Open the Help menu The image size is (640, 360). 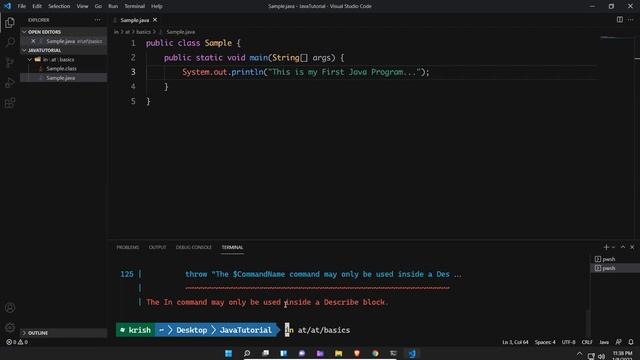(x=157, y=6)
